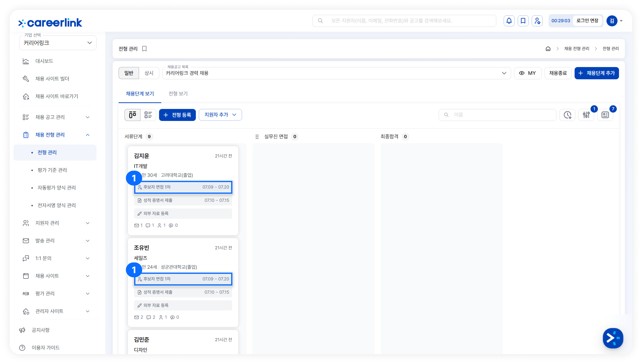Screen dimensions: 642x364
Task: Open the floating careerlink chat button
Action: [x=613, y=338]
